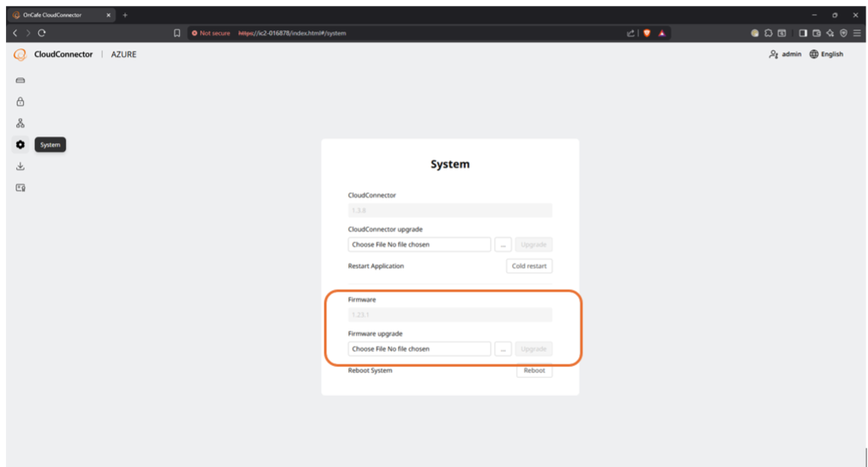Open the tab search icon in toolbar
The image size is (868, 467).
[x=782, y=33]
